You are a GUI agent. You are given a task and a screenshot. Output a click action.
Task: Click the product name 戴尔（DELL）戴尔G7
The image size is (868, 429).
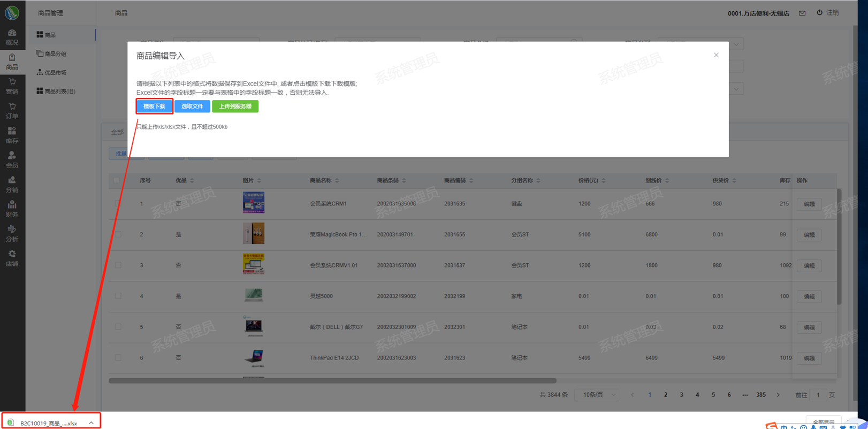pyautogui.click(x=336, y=327)
